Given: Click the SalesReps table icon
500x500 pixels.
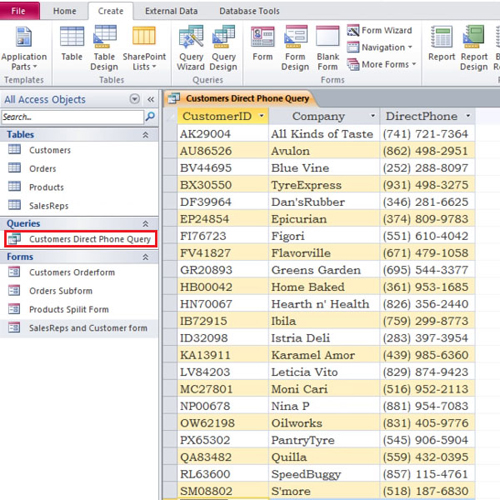Looking at the screenshot, I should click(x=14, y=205).
